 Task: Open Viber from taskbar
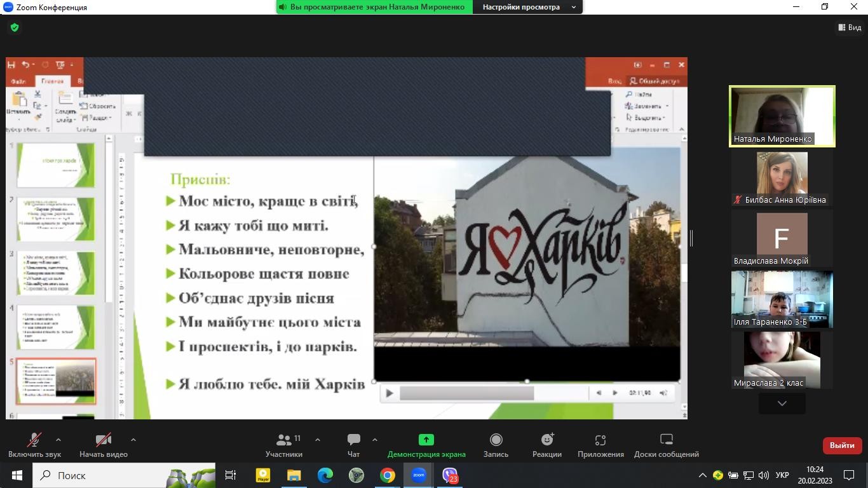[x=450, y=475]
